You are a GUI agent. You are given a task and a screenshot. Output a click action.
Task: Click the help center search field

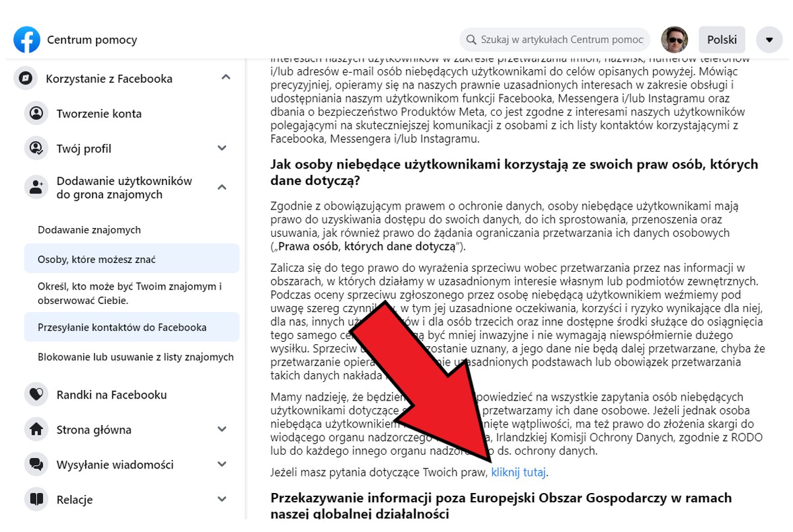pyautogui.click(x=561, y=40)
